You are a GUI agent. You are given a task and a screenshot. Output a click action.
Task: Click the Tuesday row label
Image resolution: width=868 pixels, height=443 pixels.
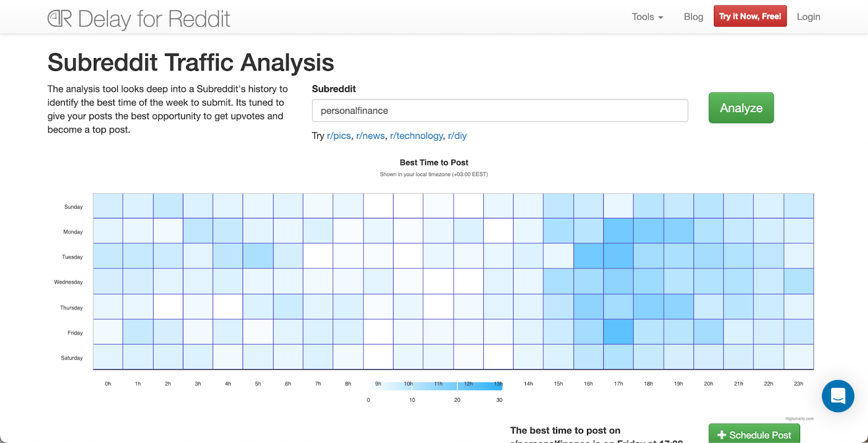tap(72, 257)
